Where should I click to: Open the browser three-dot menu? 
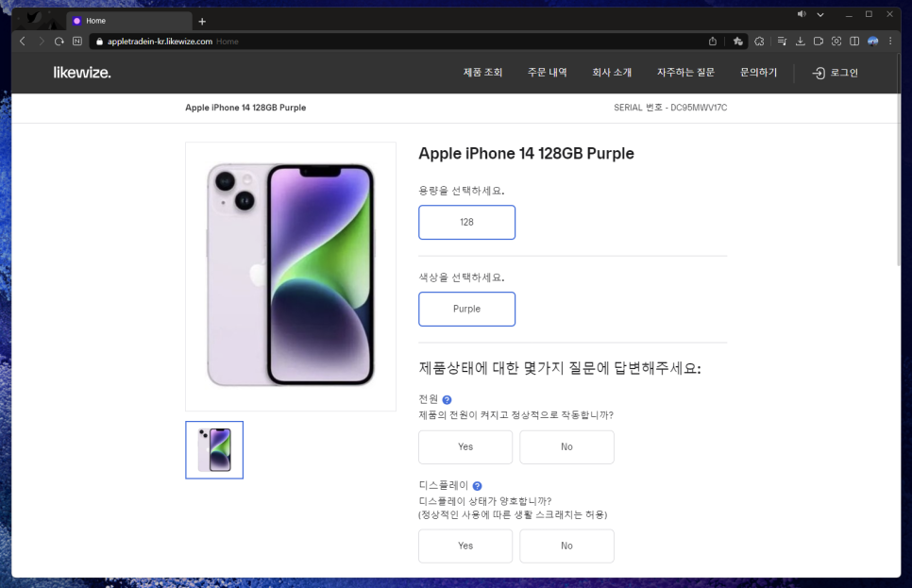point(890,42)
